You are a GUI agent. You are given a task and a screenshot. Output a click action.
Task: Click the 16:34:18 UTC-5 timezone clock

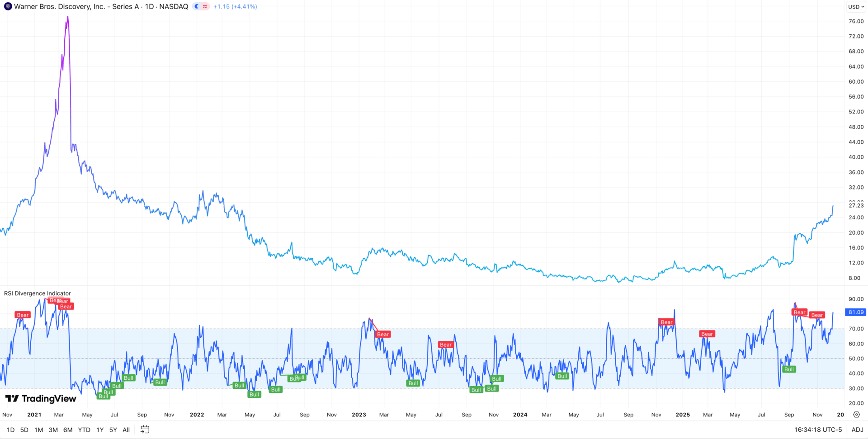[x=818, y=430]
